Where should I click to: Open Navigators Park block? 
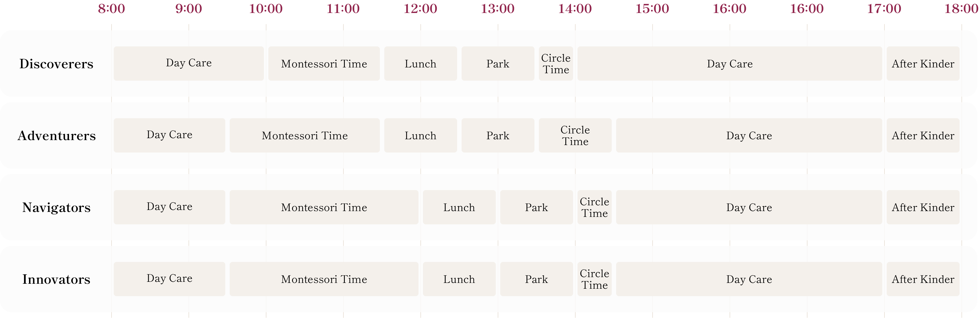[536, 207]
